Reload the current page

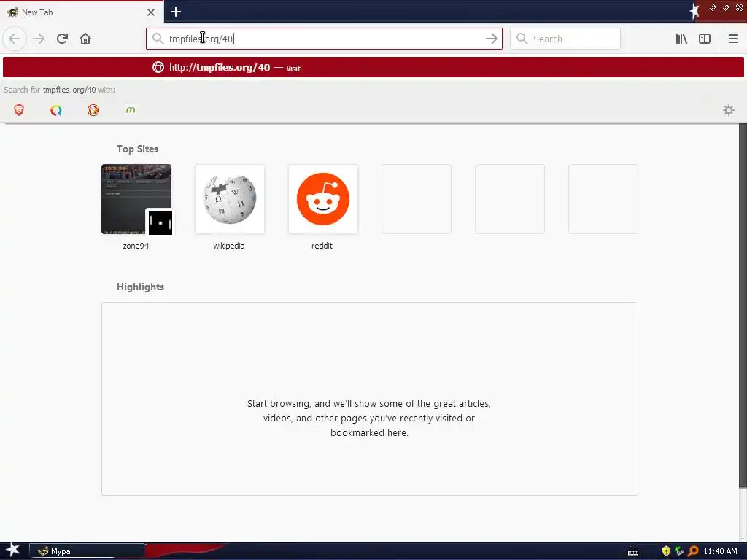[62, 39]
